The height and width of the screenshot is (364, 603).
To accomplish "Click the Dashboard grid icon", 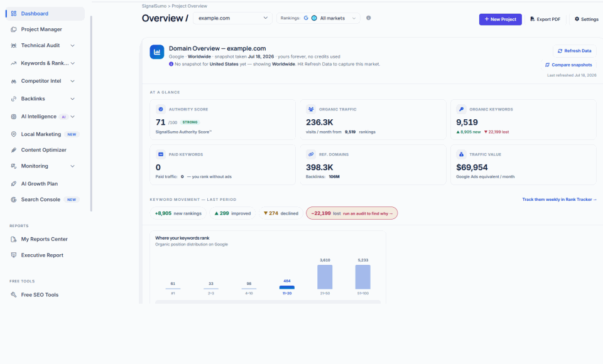I will [14, 13].
